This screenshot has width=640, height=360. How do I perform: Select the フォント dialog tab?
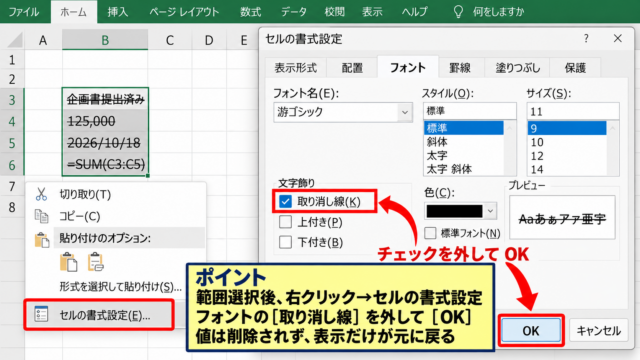pyautogui.click(x=408, y=67)
